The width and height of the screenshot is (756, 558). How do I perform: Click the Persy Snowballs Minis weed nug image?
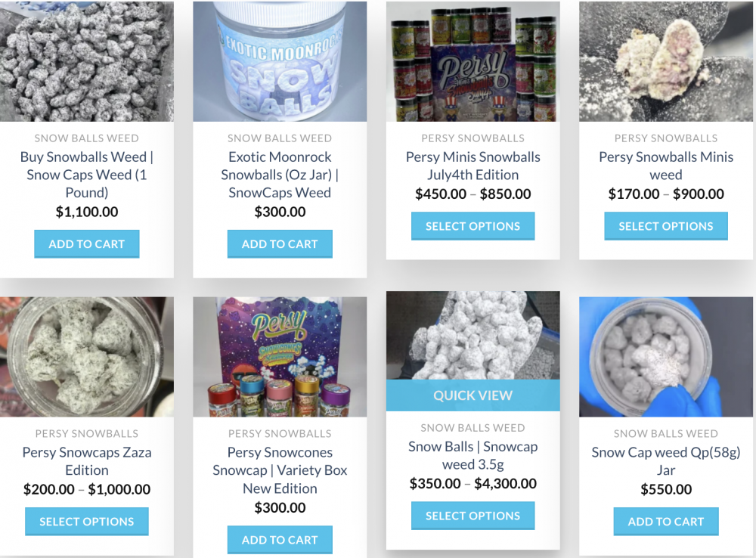pos(666,61)
